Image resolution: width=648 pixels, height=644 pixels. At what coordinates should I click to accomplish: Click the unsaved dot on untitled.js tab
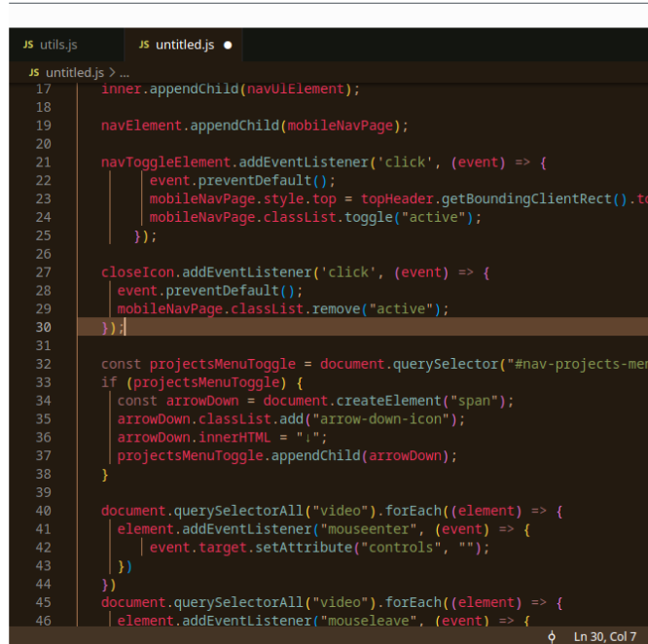(x=228, y=45)
